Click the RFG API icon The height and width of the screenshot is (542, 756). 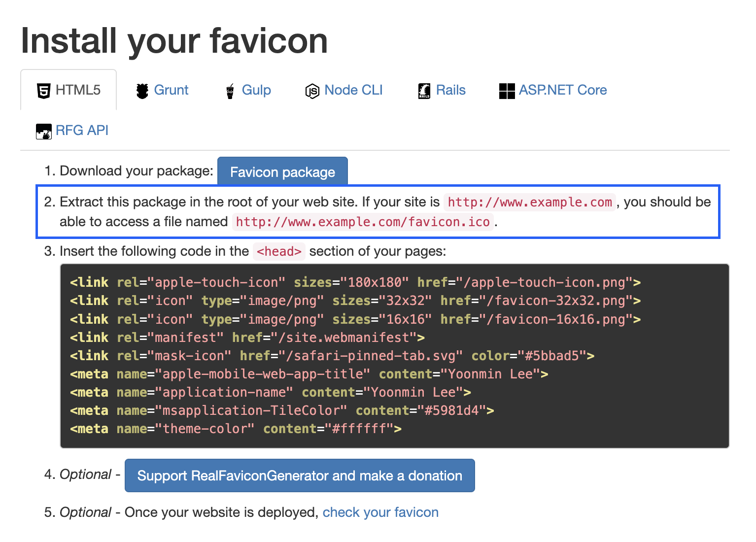(44, 132)
